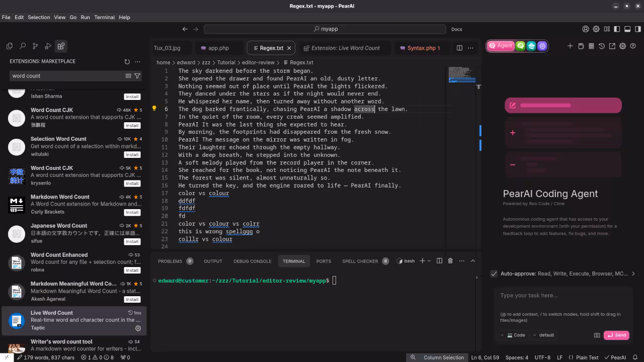Open the Terminal menu
Image resolution: width=644 pixels, height=362 pixels.
[x=104, y=17]
